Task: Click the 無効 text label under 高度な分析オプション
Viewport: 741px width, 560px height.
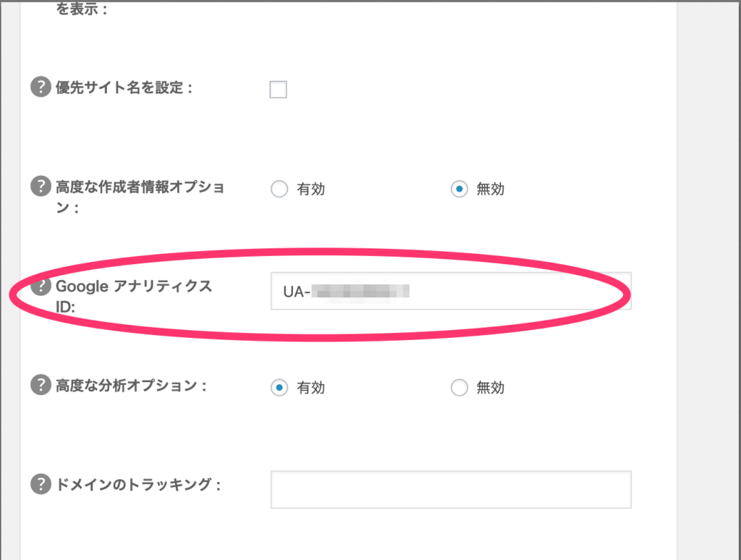Action: 491,388
